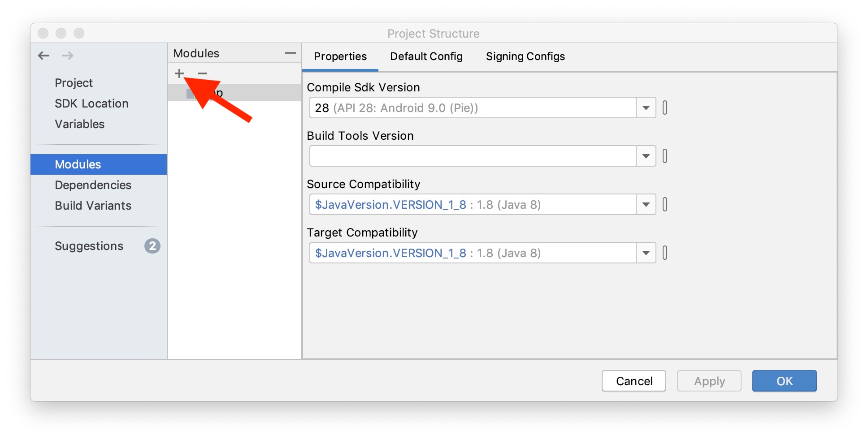Click variable binding icon beside Build Tools Version
The image size is (868, 439).
665,156
